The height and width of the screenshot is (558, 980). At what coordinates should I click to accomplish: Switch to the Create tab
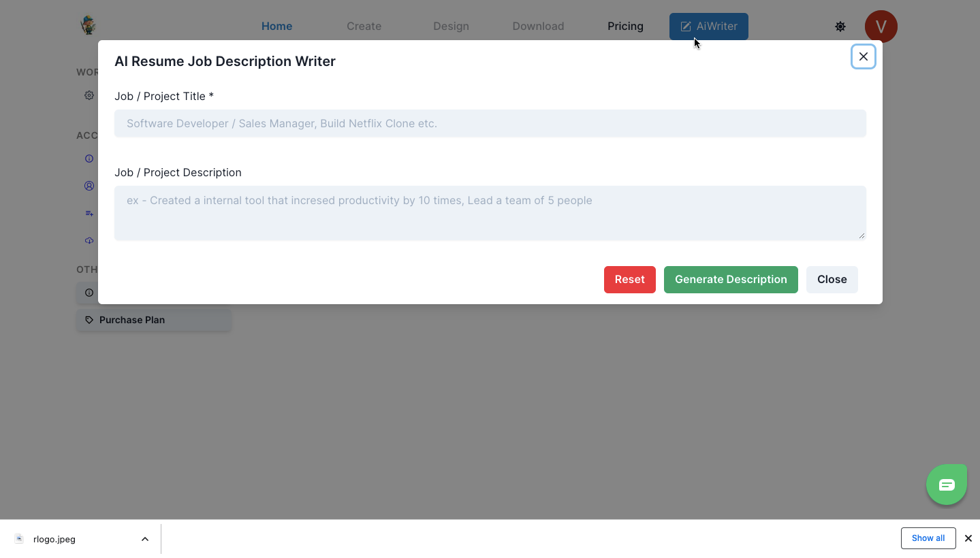click(x=364, y=27)
